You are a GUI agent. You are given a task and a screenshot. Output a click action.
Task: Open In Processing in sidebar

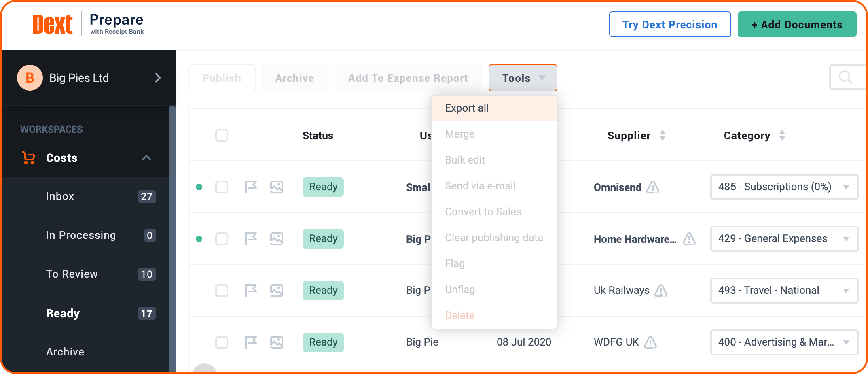(x=85, y=236)
